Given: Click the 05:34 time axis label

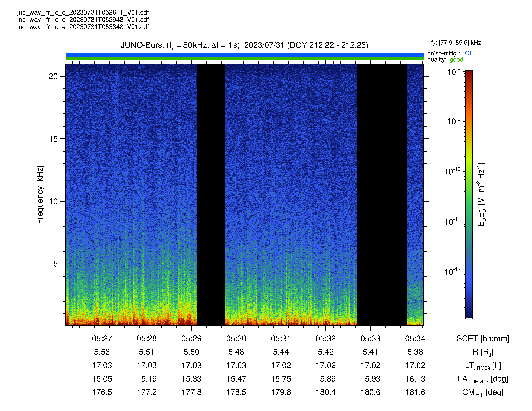Looking at the screenshot, I should 415,338.
